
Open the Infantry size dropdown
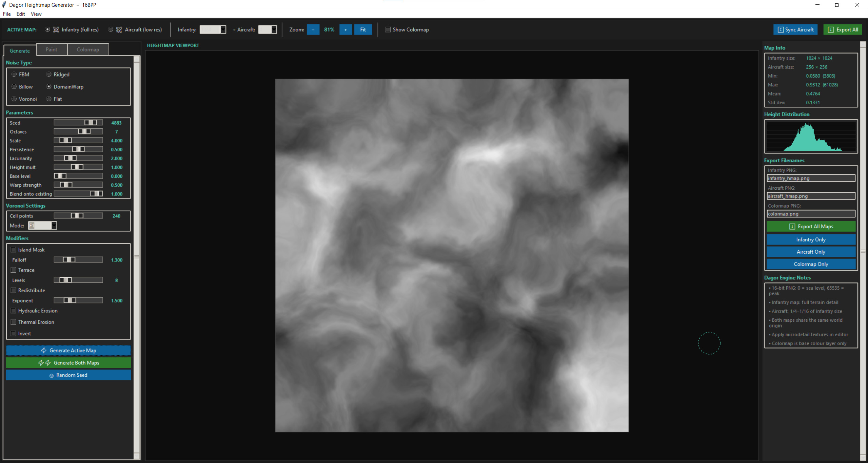(223, 30)
